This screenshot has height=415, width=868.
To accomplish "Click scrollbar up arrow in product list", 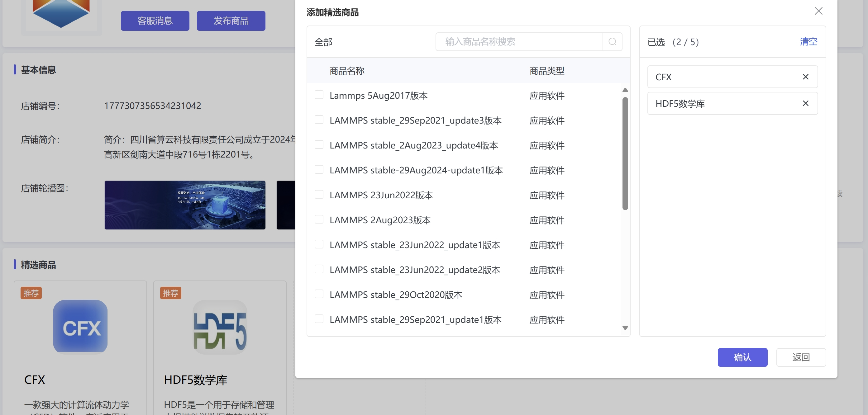I will [x=625, y=90].
